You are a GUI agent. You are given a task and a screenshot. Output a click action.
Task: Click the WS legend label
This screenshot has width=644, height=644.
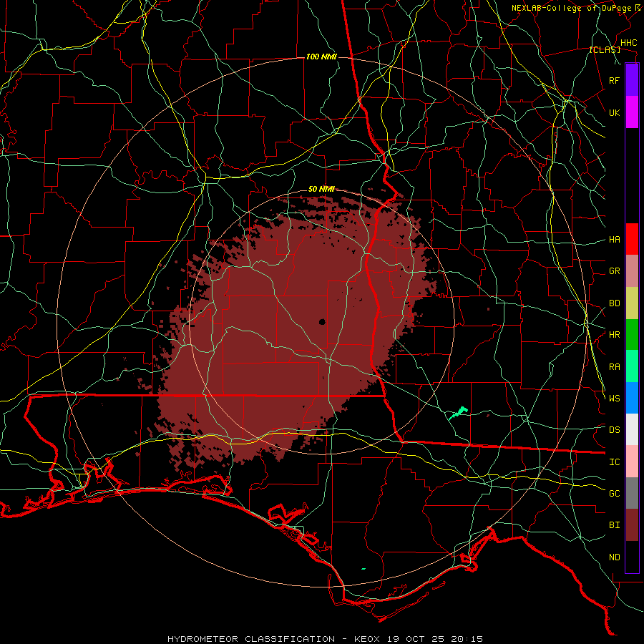615,399
